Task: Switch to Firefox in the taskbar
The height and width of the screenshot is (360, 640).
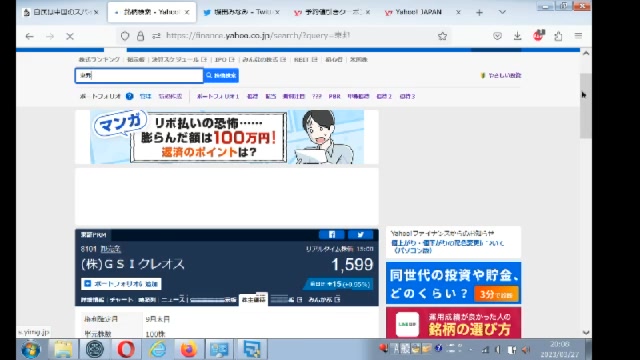Action: click(x=188, y=350)
